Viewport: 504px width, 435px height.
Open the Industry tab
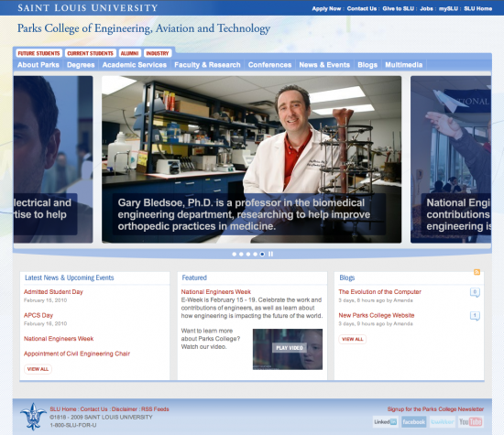[x=158, y=53]
